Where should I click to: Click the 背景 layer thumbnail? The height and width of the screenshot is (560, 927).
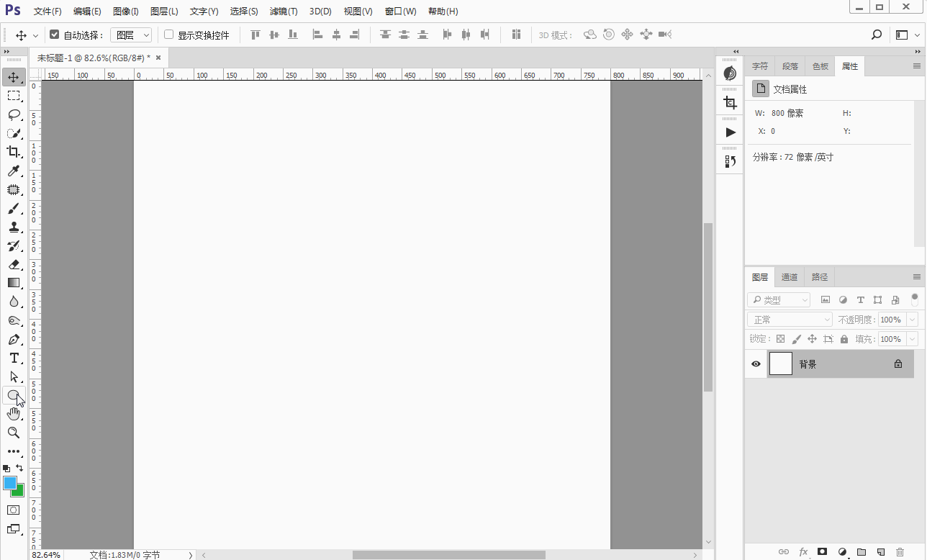pyautogui.click(x=780, y=364)
